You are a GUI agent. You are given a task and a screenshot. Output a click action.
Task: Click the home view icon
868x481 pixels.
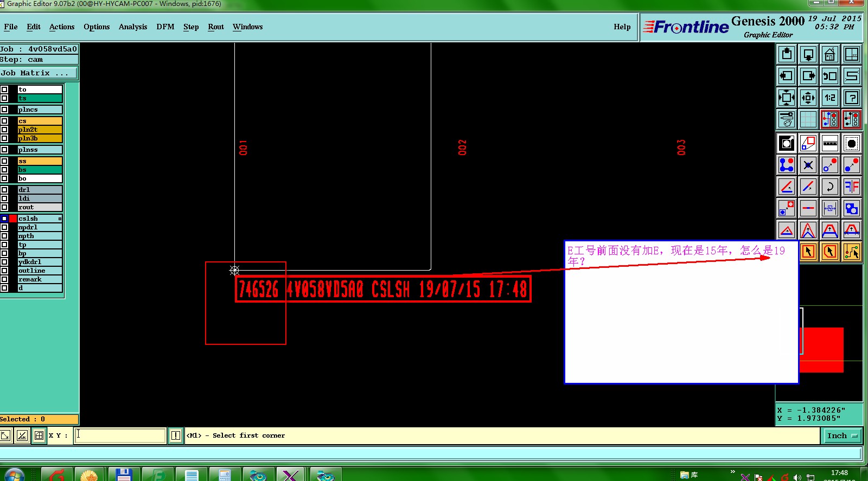(830, 54)
